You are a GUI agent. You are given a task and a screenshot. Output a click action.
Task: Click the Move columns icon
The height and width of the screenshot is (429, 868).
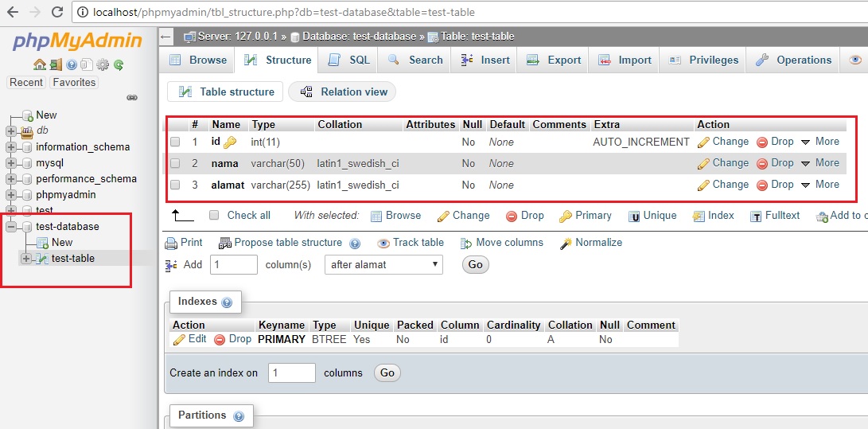coord(466,243)
